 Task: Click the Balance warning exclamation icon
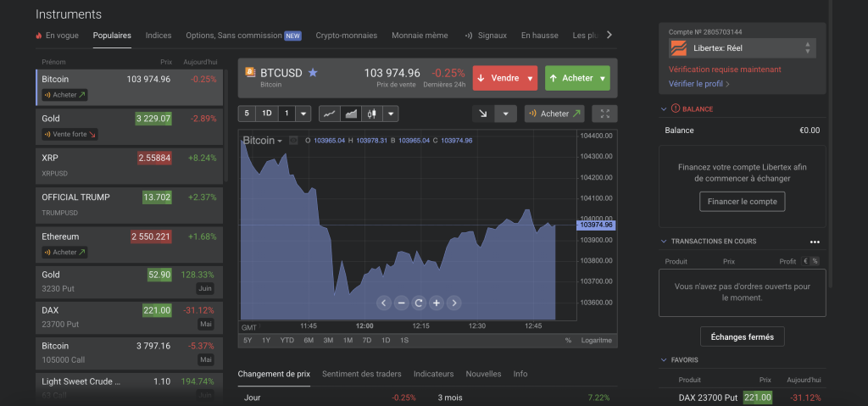[x=675, y=109]
